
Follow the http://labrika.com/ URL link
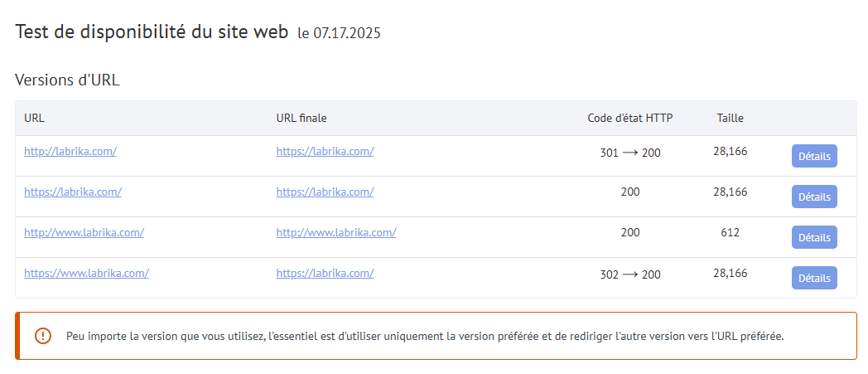click(70, 151)
